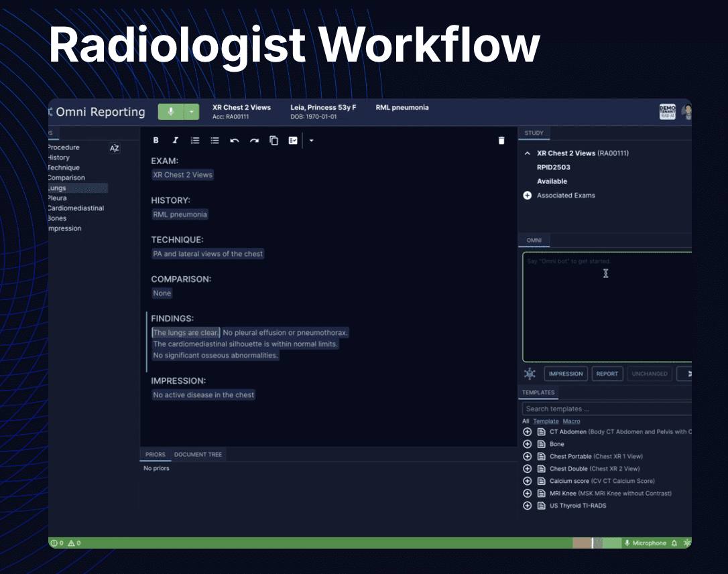The width and height of the screenshot is (728, 574).
Task: Apply italic formatting in the editor toolbar
Action: tap(175, 140)
